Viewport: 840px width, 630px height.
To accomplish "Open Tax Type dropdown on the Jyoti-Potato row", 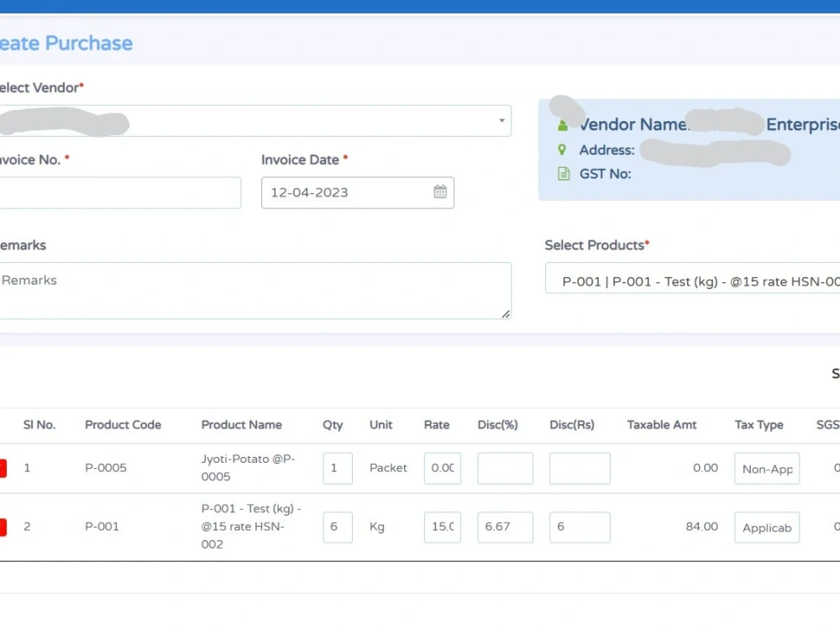I will click(x=766, y=468).
